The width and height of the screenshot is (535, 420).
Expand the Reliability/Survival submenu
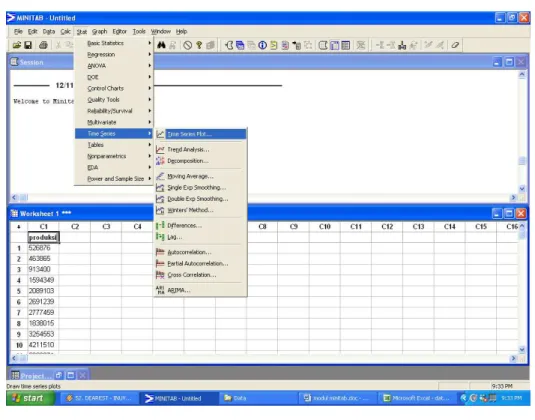[x=114, y=111]
